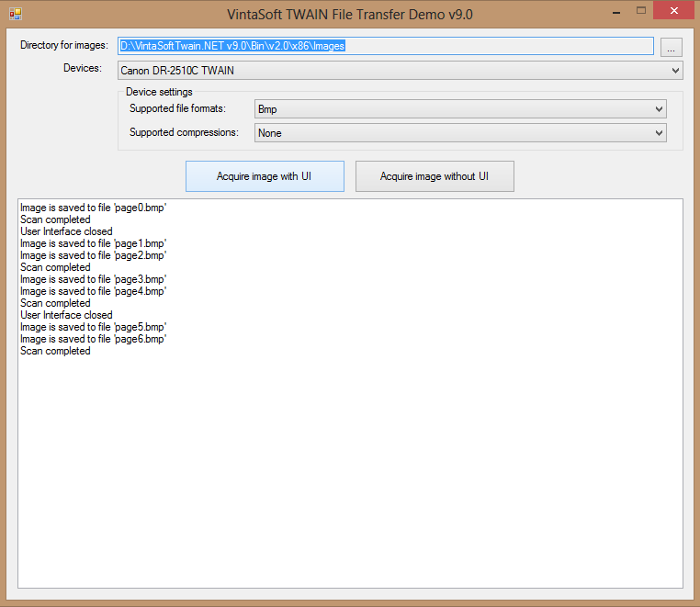Screen dimensions: 700x607
Task: Maximize the VintaSoft TWAIN demo window
Action: (641, 11)
